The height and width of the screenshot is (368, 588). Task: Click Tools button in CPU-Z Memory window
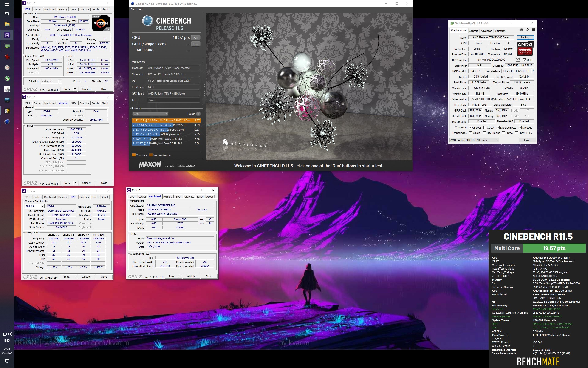pos(67,183)
